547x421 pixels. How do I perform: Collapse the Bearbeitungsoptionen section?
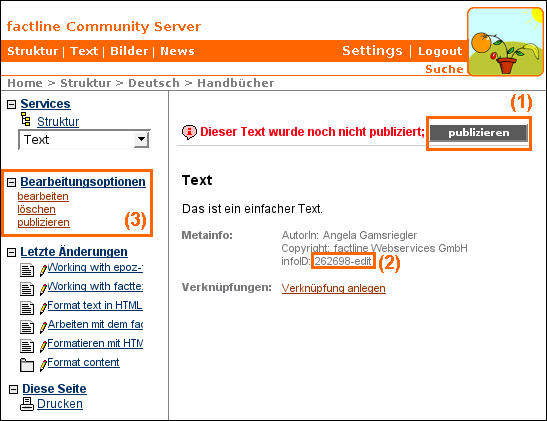coord(12,182)
